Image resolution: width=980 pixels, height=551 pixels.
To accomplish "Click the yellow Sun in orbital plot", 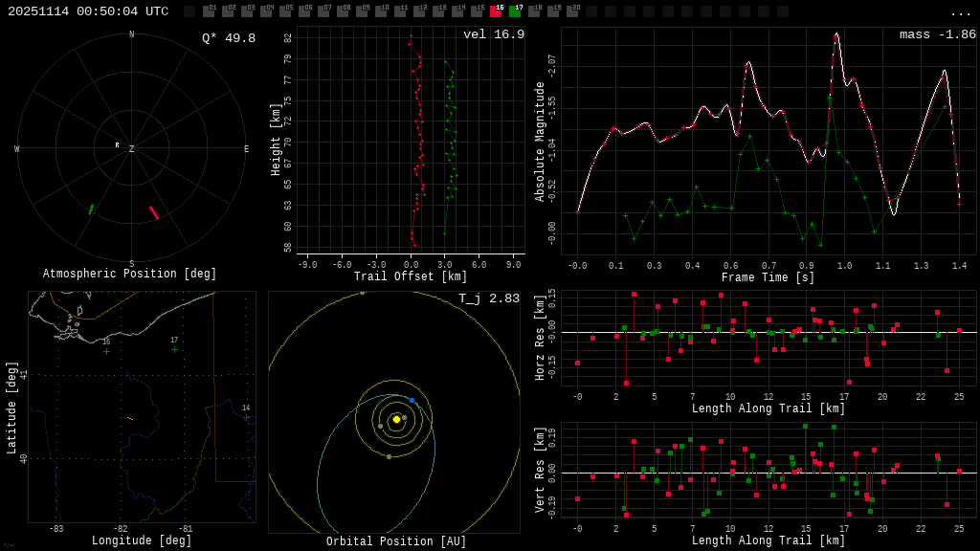I will (x=396, y=419).
